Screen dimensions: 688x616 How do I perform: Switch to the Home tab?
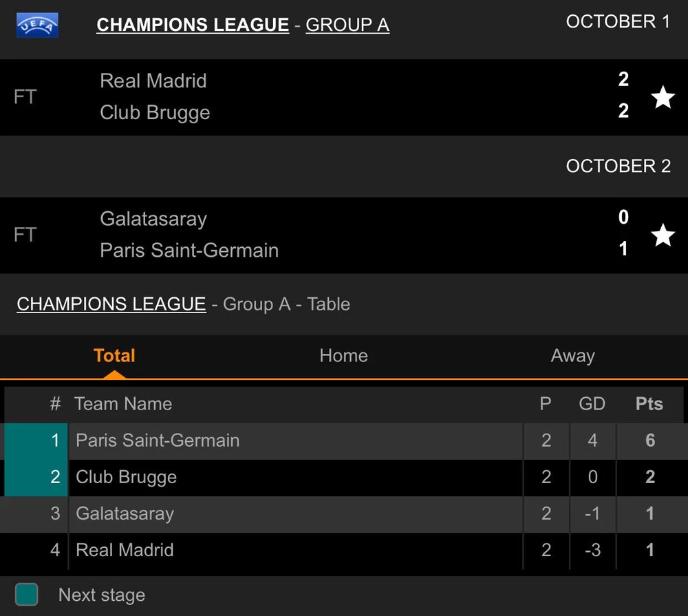click(343, 356)
